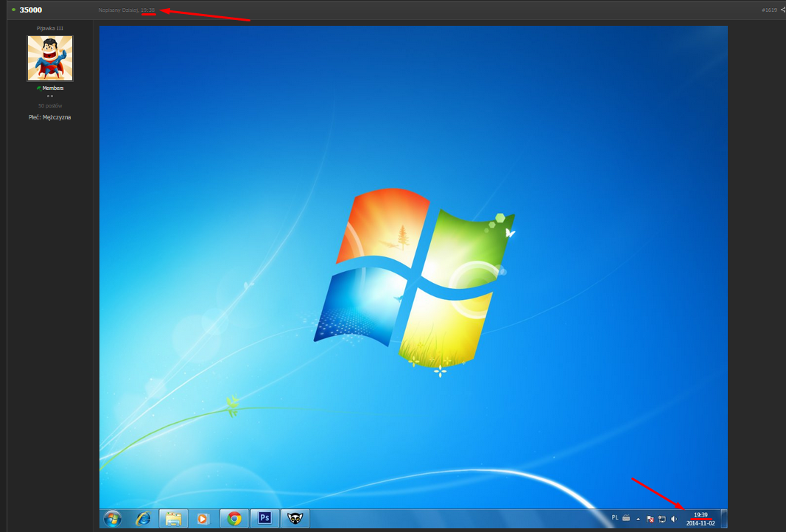
Task: Click the Show desktop strip
Action: [x=724, y=519]
